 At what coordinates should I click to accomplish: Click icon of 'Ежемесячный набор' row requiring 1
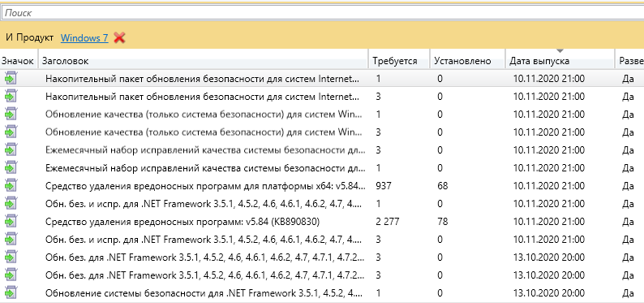11,168
